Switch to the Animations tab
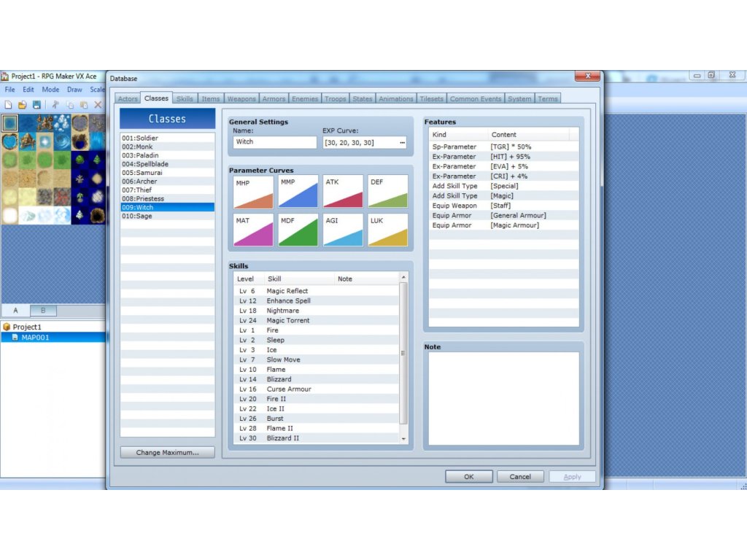 [396, 98]
